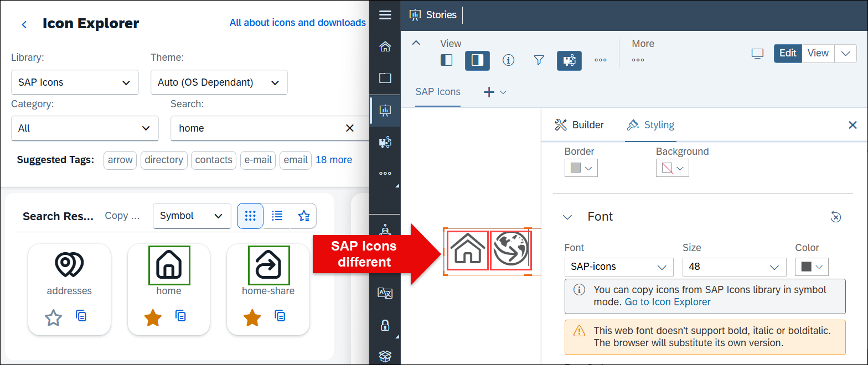Unfavorite the home-share icon

(x=252, y=317)
